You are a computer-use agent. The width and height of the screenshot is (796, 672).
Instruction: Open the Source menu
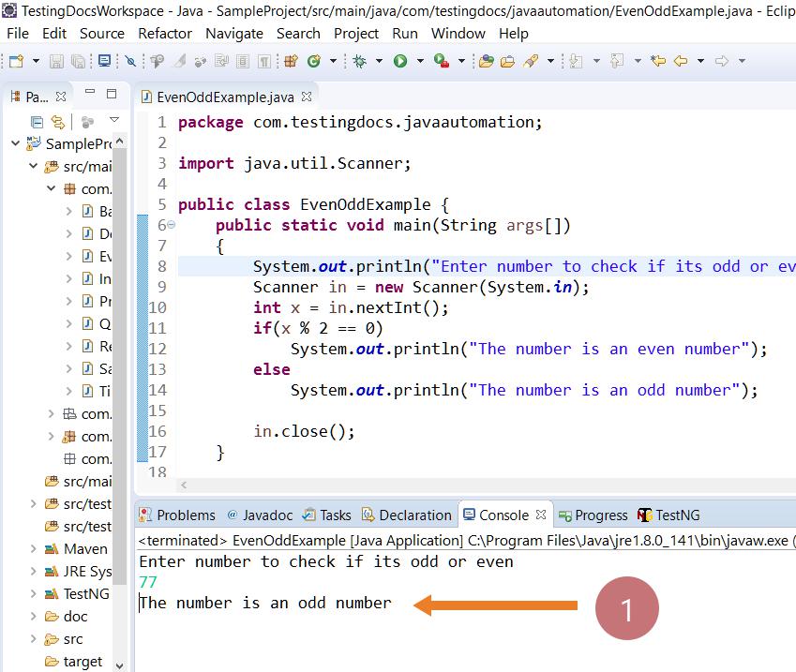click(x=102, y=34)
